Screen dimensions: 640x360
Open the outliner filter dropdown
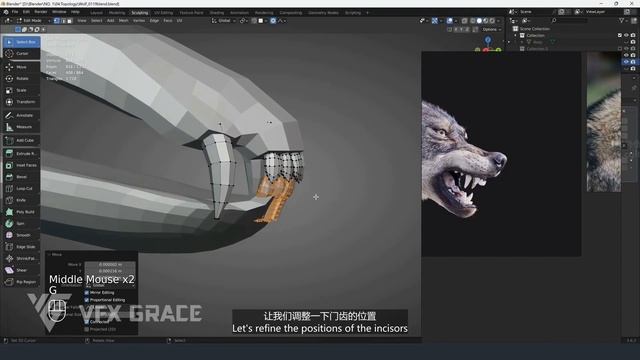623,20
